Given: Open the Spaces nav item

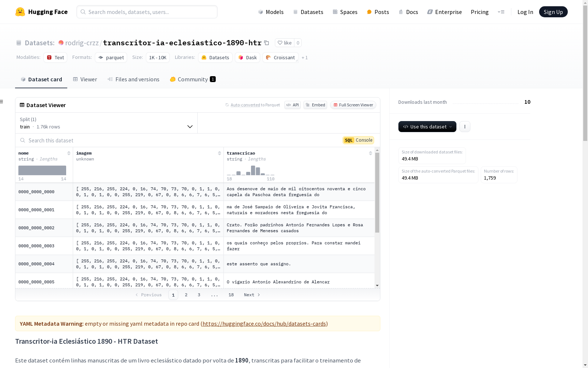Looking at the screenshot, I should (x=345, y=12).
